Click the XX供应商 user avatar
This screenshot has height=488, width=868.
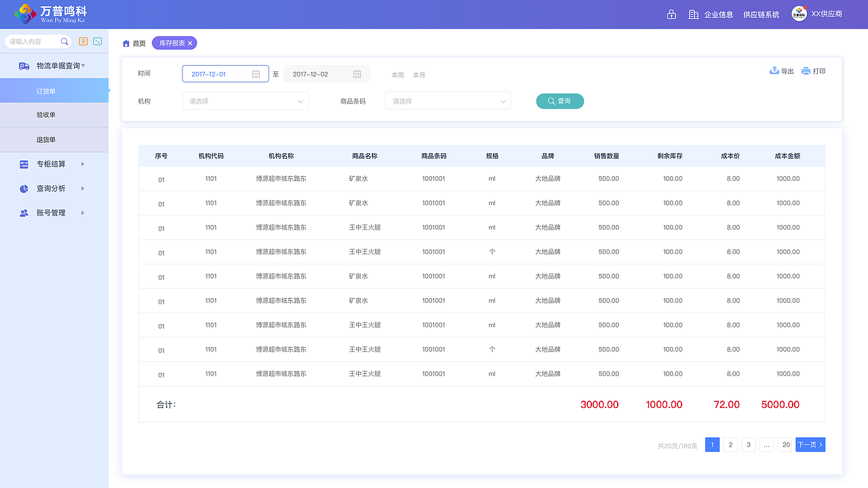(799, 14)
